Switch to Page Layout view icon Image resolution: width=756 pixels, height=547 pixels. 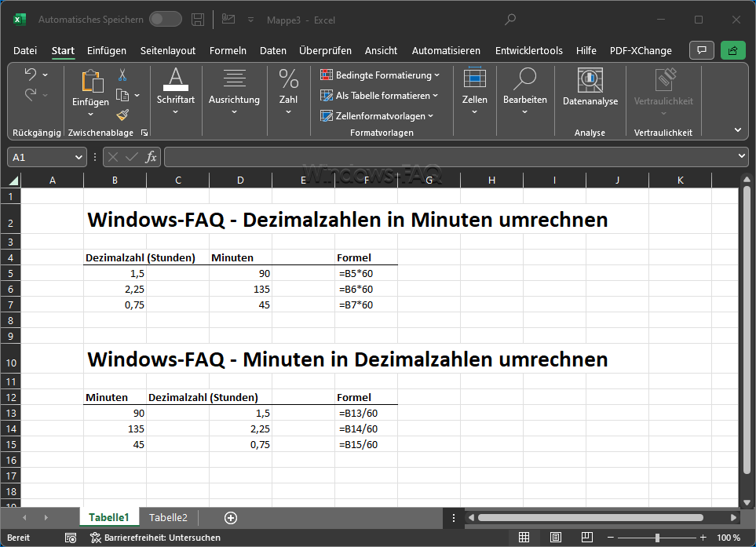(556, 538)
